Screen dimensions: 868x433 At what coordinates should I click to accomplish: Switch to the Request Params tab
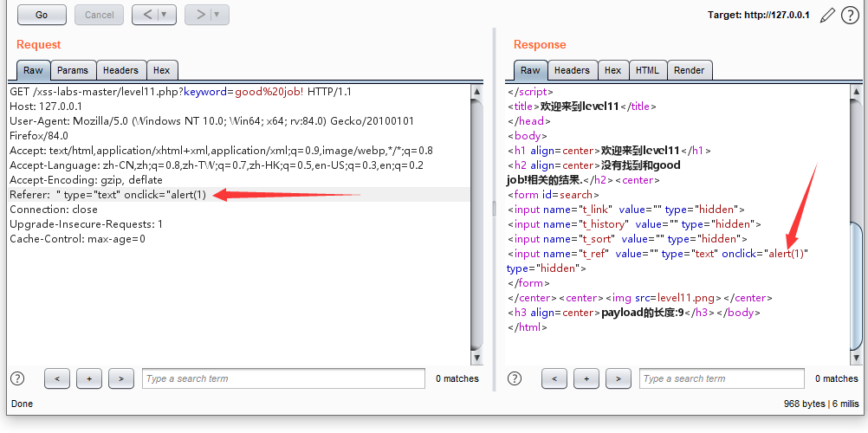click(x=73, y=70)
